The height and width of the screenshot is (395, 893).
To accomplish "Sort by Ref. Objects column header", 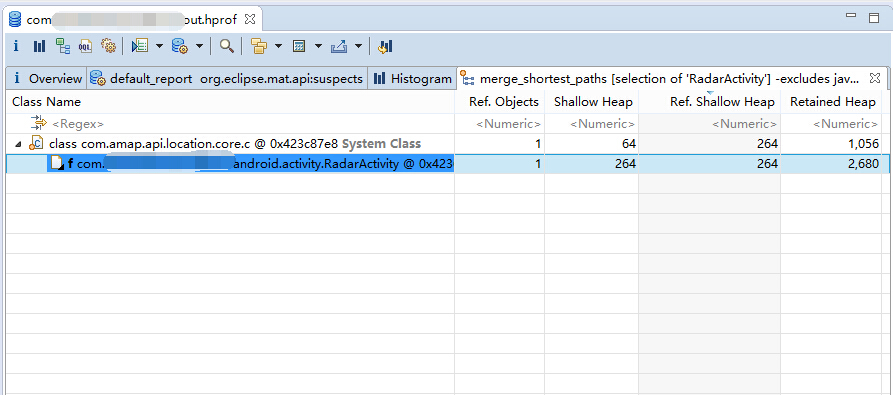I will tap(499, 102).
